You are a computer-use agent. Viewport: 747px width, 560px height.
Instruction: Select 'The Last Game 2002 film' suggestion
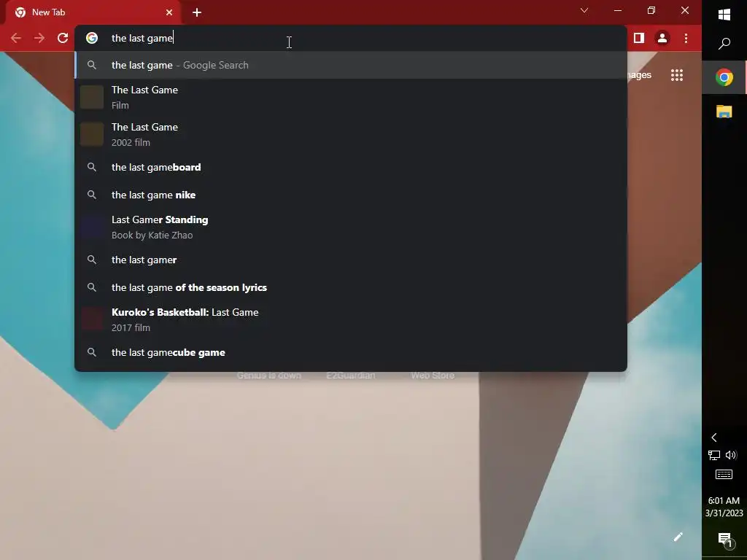pyautogui.click(x=351, y=134)
